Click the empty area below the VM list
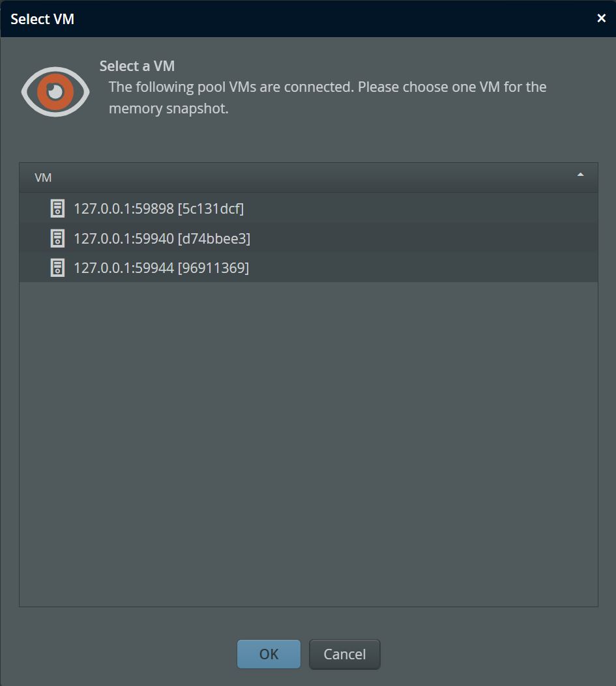This screenshot has height=686, width=616. pos(308,443)
